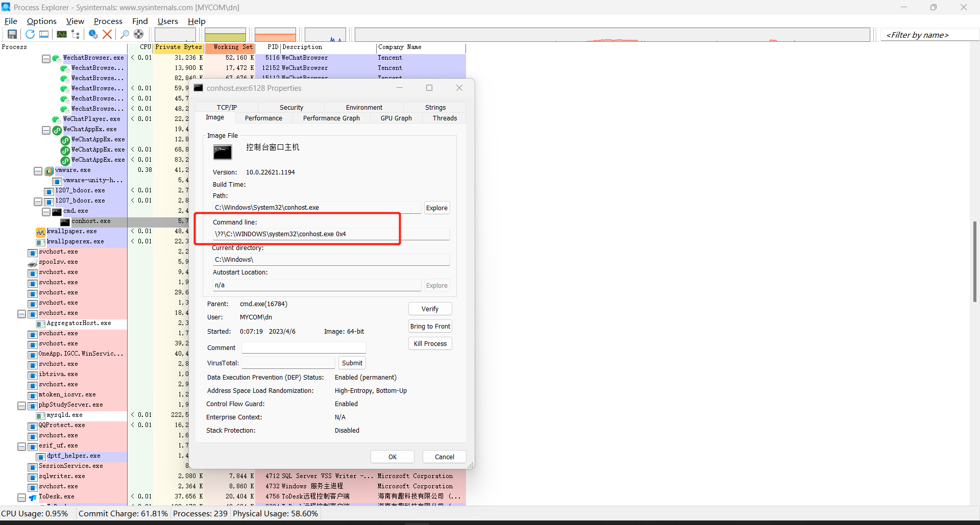Image resolution: width=980 pixels, height=525 pixels.
Task: Open process Properties toolbar icon
Action: pos(93,34)
